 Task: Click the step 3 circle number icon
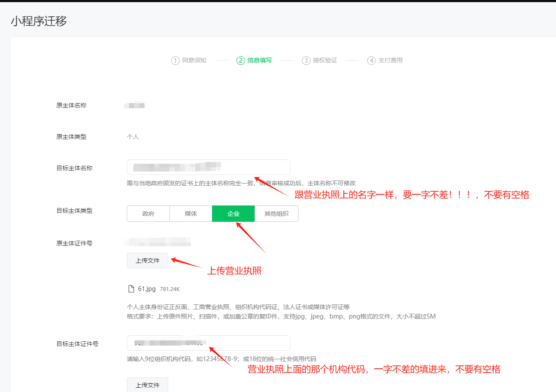pyautogui.click(x=306, y=61)
